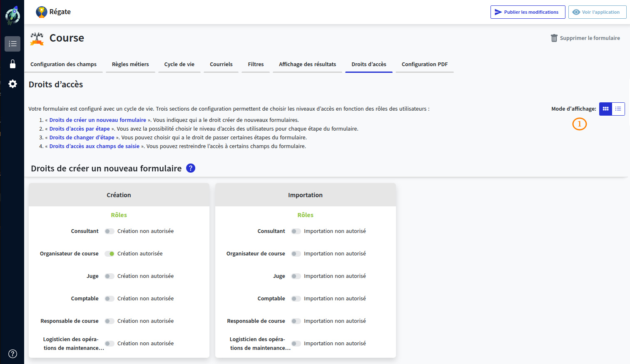Enable creation rights for Consultant
Viewport: 630px width, 364px height.
[x=110, y=231]
